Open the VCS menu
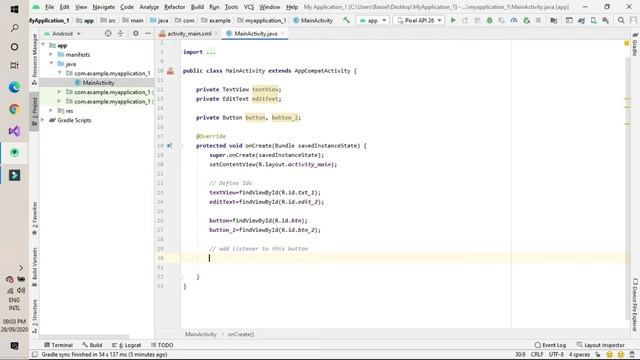This screenshot has width=640, height=360. (x=249, y=7)
